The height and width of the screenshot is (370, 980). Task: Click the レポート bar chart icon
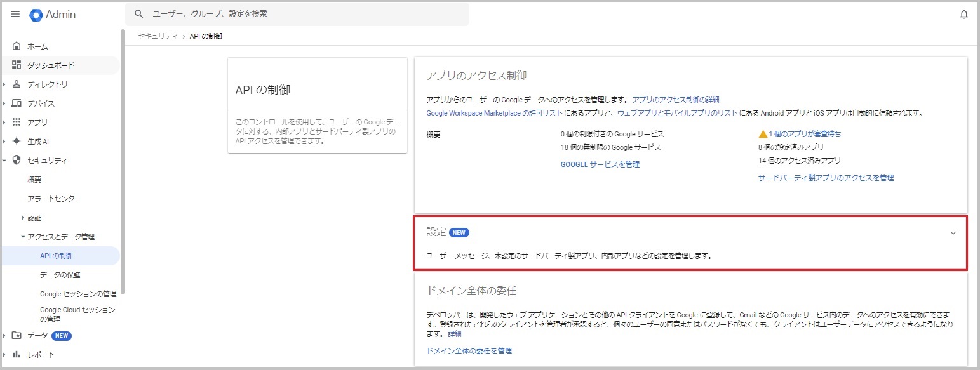pos(17,355)
